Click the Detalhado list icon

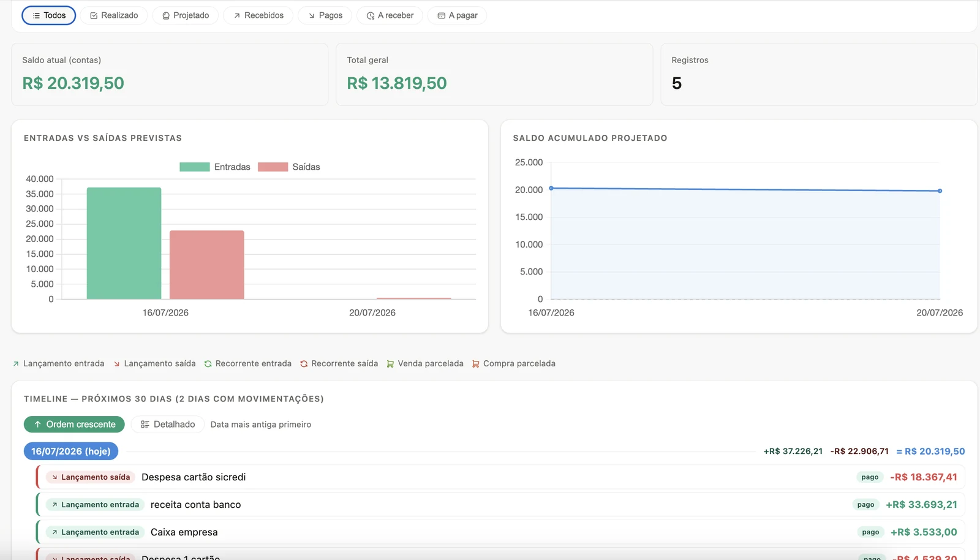pyautogui.click(x=145, y=424)
